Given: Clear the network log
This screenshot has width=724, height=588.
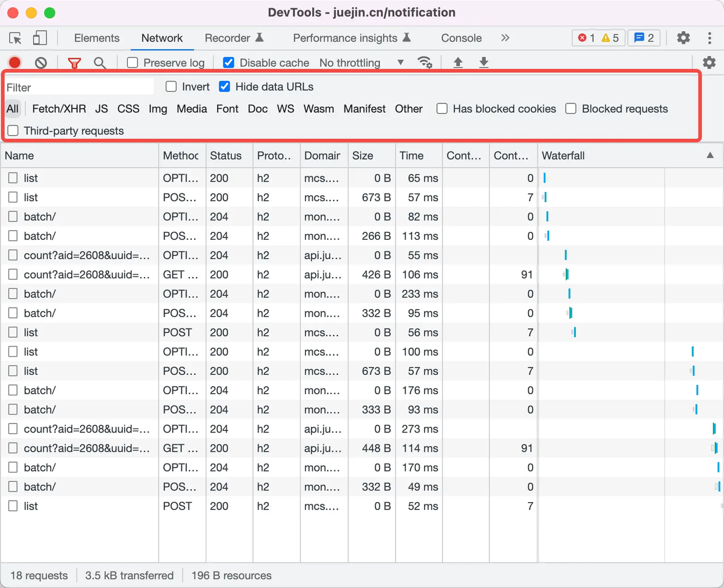Looking at the screenshot, I should point(41,63).
